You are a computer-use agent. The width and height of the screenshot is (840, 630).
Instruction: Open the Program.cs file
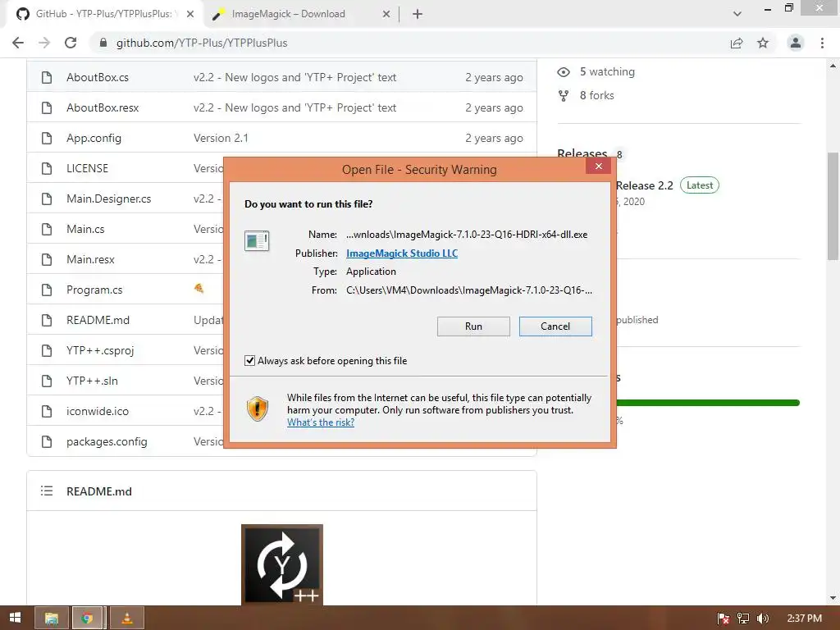pos(94,290)
